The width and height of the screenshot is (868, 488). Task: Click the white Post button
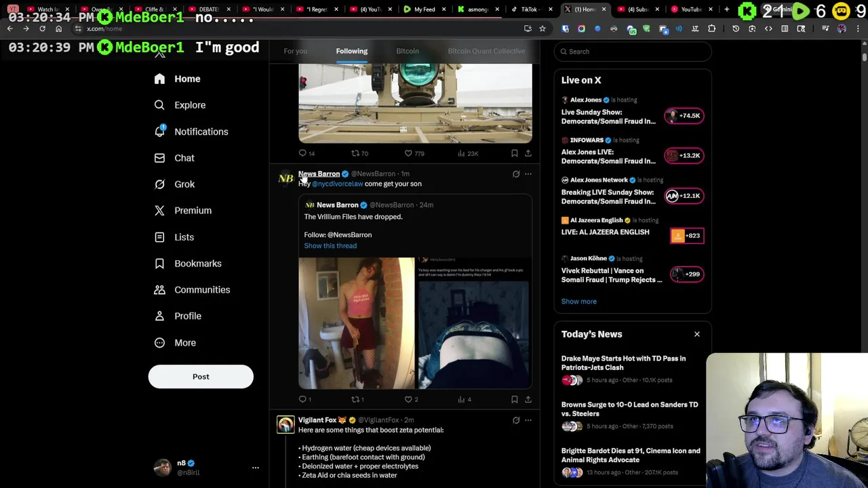click(201, 377)
